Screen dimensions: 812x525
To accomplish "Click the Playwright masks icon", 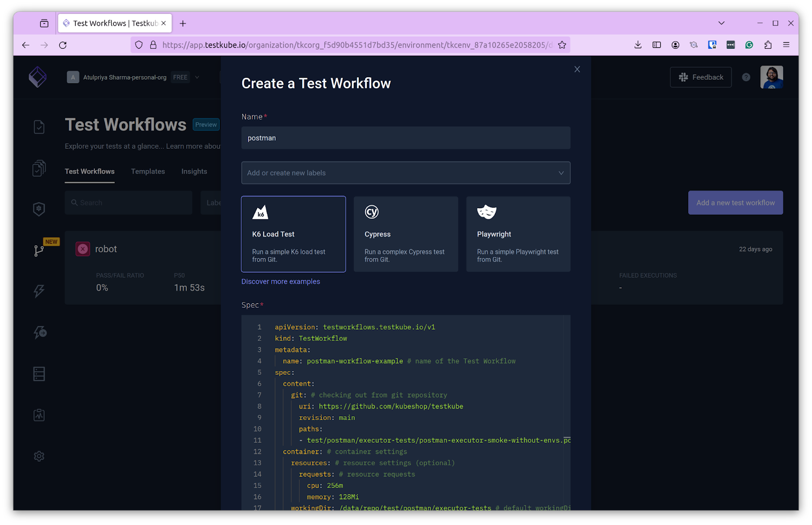I will point(487,212).
